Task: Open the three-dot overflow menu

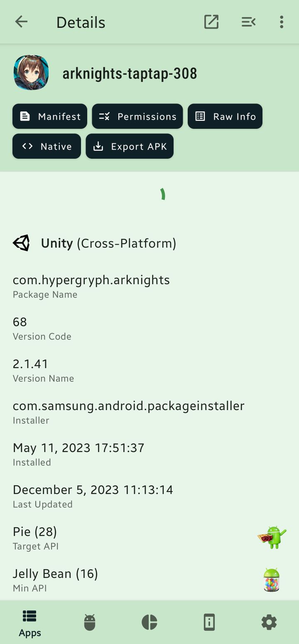Action: [x=282, y=22]
